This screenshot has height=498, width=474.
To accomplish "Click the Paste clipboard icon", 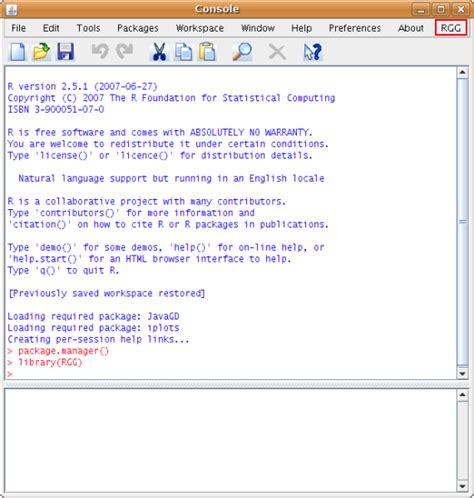I will pos(207,52).
